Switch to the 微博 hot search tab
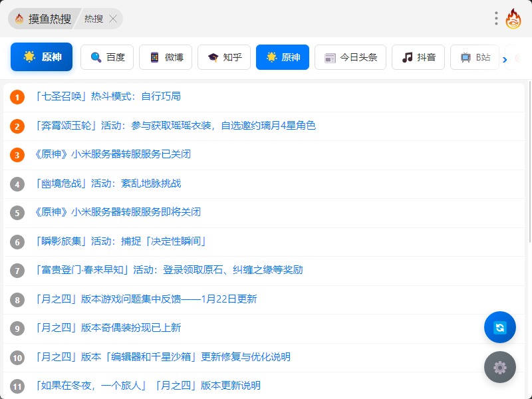The width and height of the screenshot is (532, 399). (166, 57)
